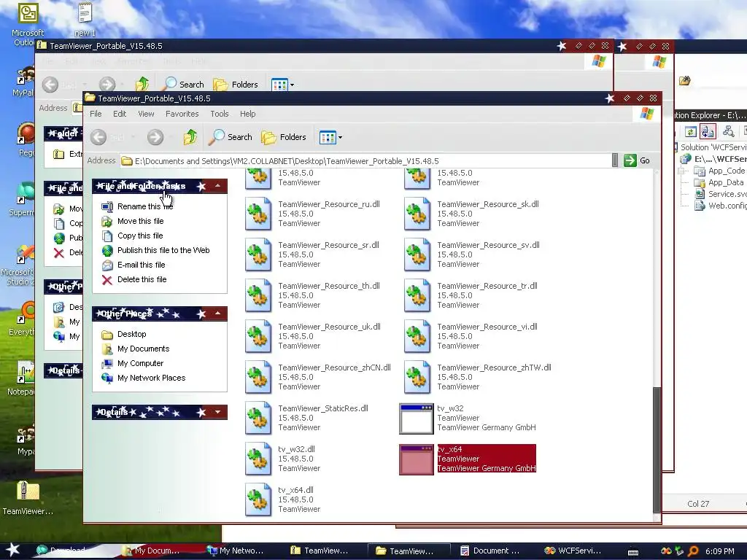The height and width of the screenshot is (560, 747).
Task: Open the Edit menu
Action: click(x=120, y=114)
